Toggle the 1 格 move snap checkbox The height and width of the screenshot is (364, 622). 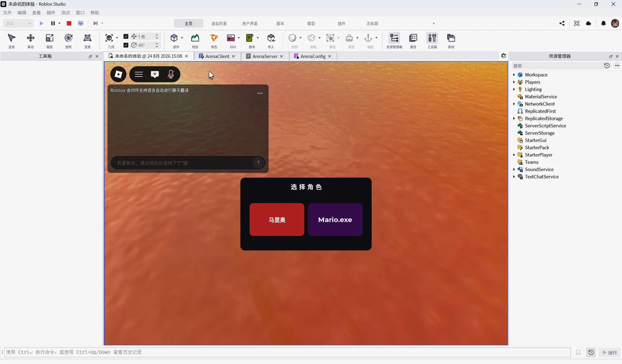126,36
